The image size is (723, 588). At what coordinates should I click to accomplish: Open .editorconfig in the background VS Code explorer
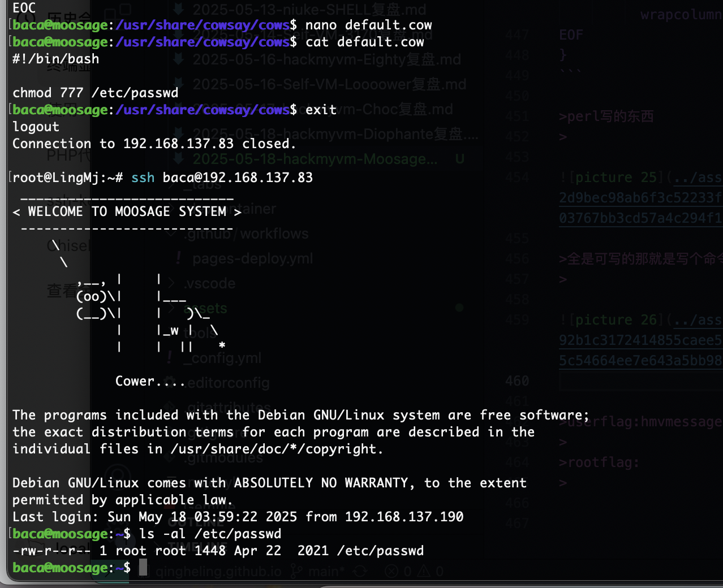point(227,383)
